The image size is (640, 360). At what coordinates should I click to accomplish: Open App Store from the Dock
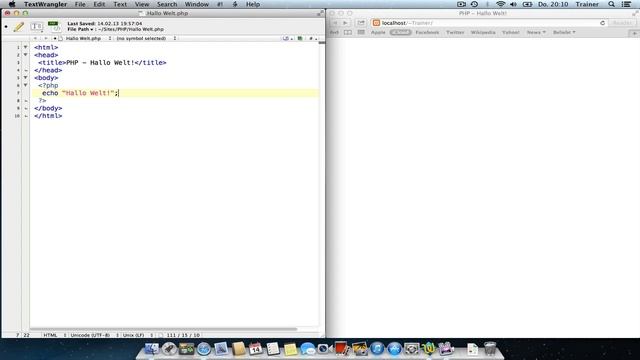click(x=394, y=349)
